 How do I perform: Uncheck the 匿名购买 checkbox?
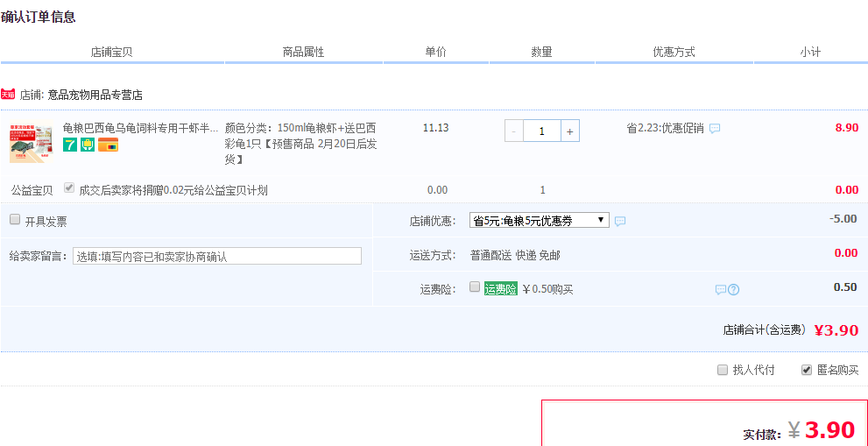807,370
